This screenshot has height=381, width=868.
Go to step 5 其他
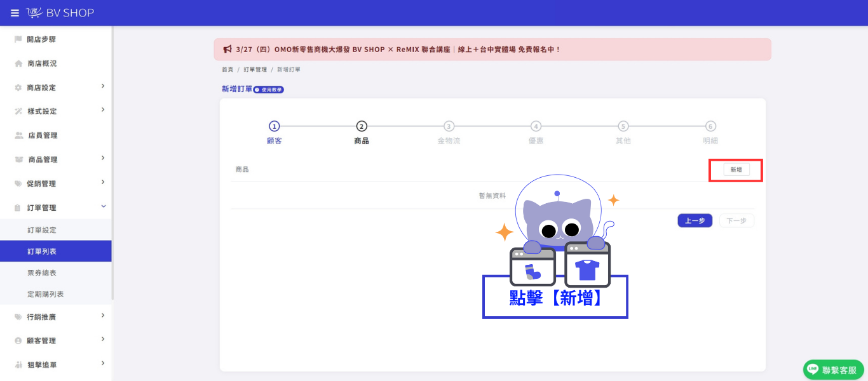(623, 133)
